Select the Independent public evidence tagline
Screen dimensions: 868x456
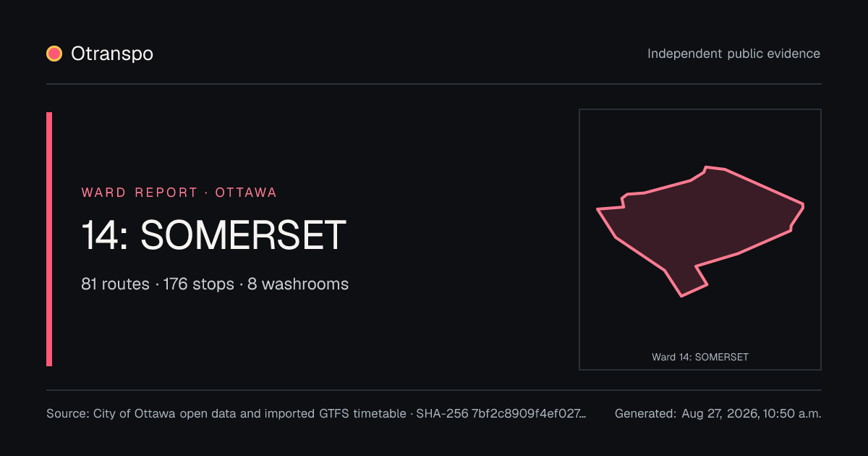click(733, 54)
